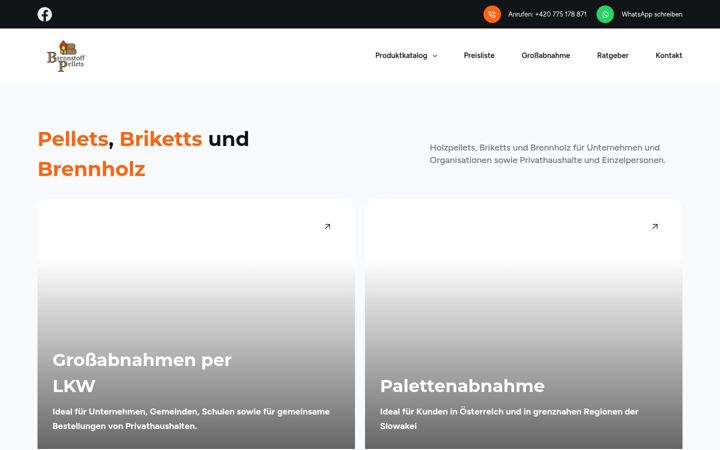Click the Brennstoff Pellets logo
Image resolution: width=720 pixels, height=450 pixels.
click(x=66, y=56)
